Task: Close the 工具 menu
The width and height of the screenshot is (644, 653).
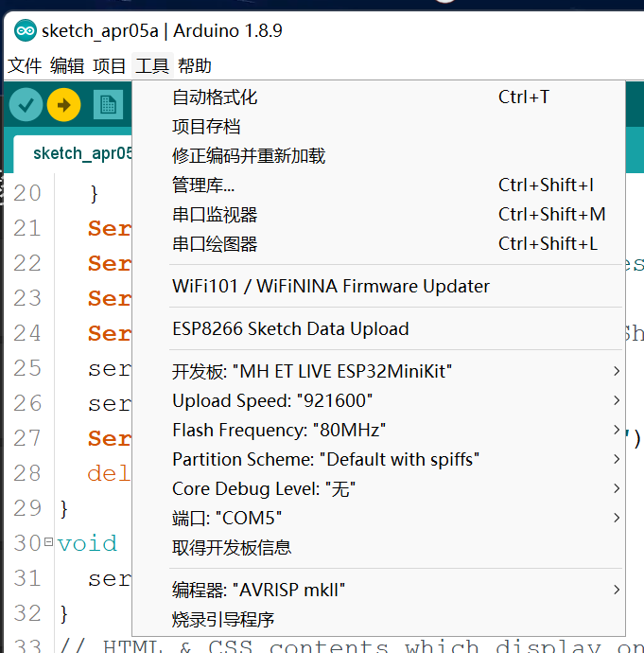Action: click(152, 65)
